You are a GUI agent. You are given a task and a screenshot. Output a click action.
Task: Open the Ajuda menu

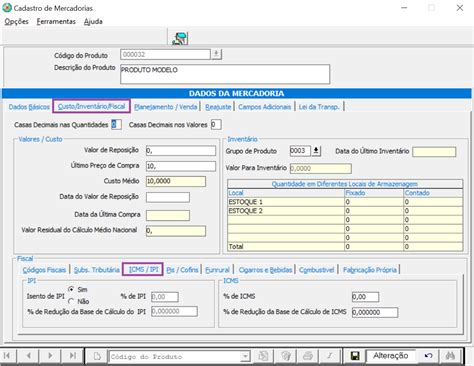(93, 22)
